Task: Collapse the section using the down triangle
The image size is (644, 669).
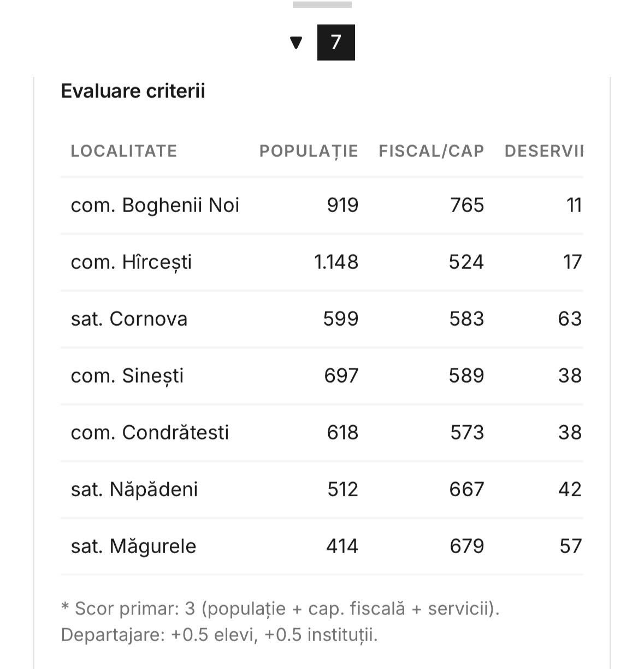Action: 296,43
